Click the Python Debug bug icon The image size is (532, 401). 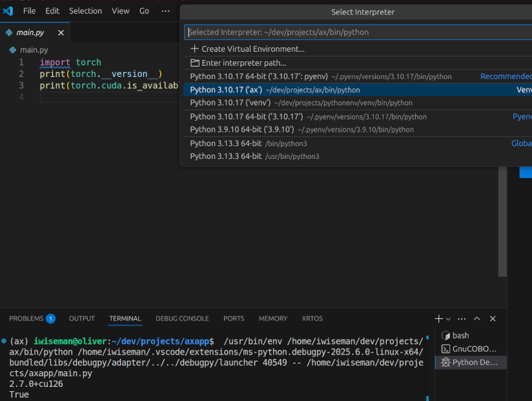pos(446,362)
